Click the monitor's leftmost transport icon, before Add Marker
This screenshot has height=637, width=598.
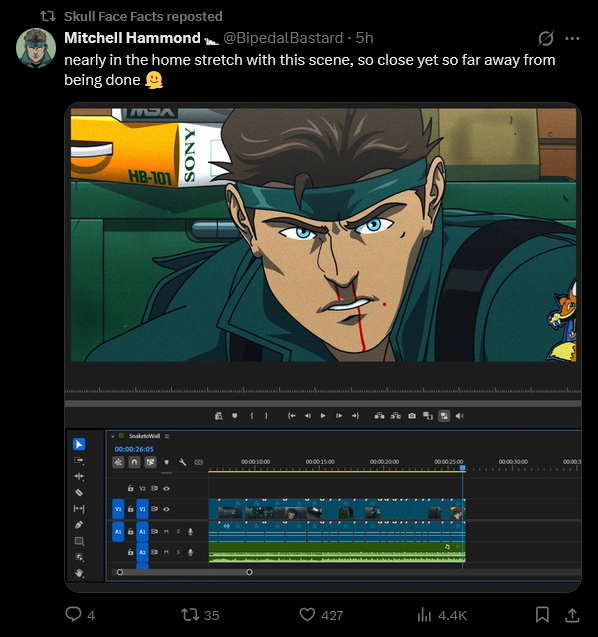(219, 416)
